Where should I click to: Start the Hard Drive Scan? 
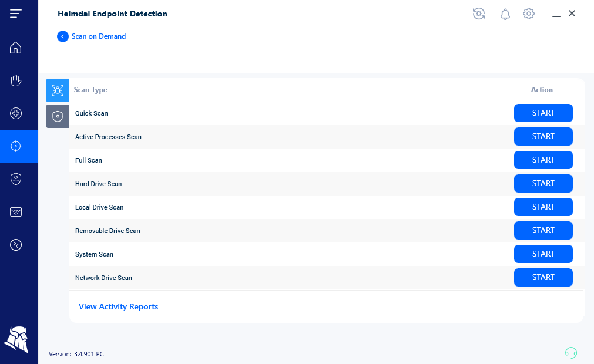[x=543, y=184]
